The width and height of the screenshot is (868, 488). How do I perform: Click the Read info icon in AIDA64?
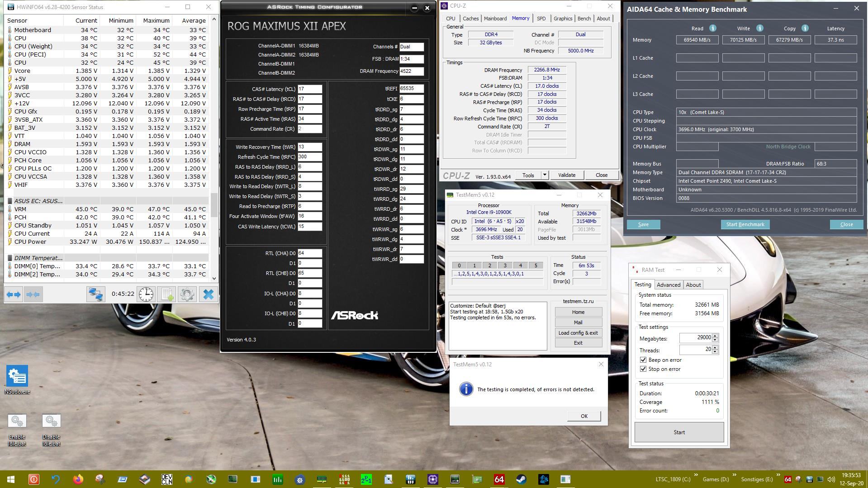click(x=712, y=28)
